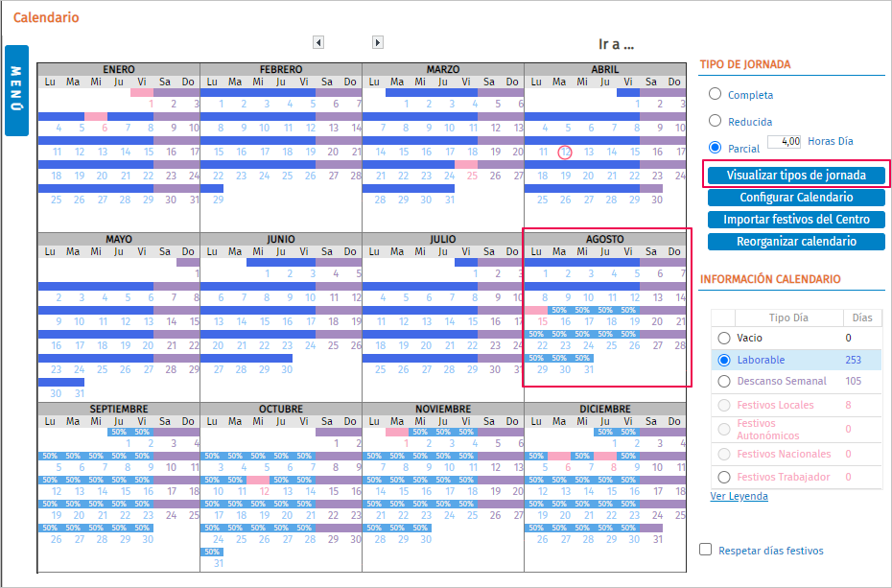Open Configurar Calendario
This screenshot has height=588, width=892.
[x=796, y=198]
